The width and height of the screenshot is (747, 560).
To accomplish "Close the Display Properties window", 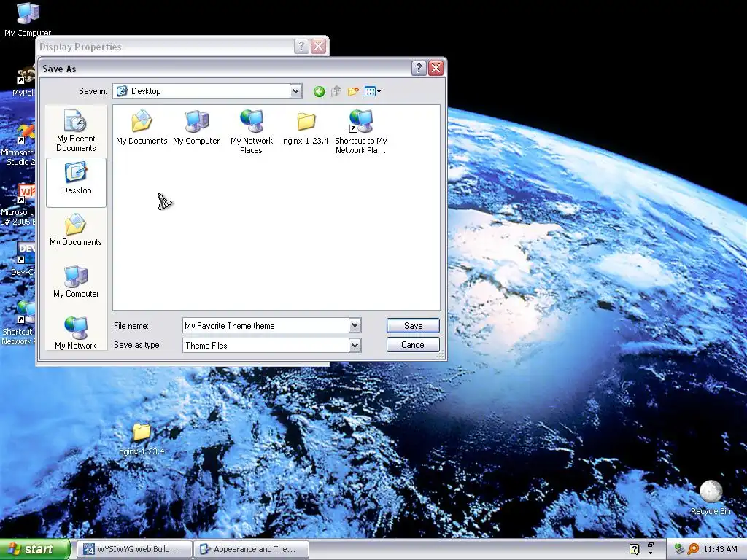I will (318, 46).
